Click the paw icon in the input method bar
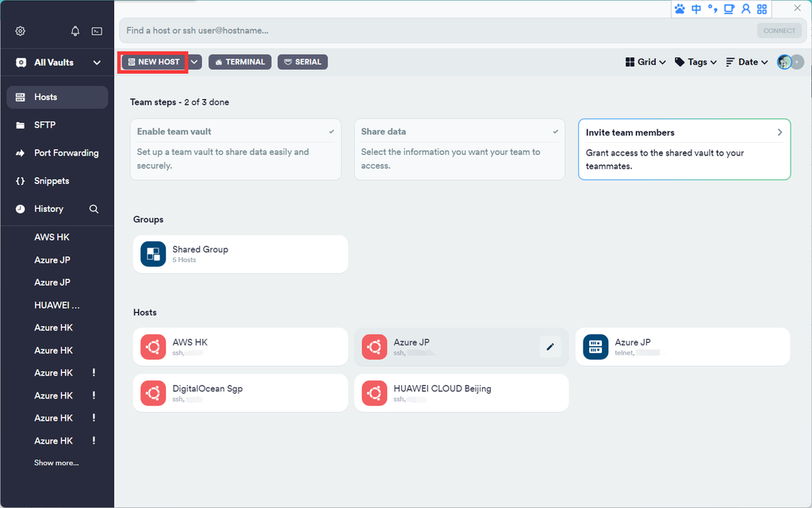The image size is (812, 508). coord(680,9)
